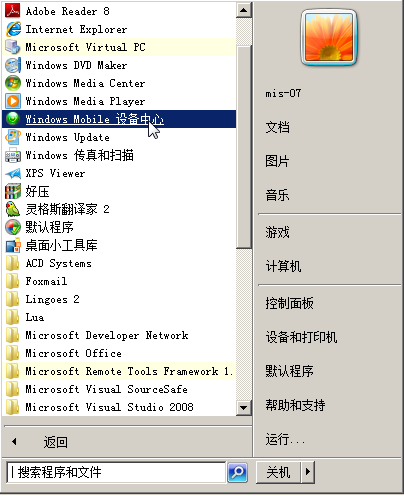
Task: Click the 搜索程序和文件 search box
Action: tap(116, 472)
